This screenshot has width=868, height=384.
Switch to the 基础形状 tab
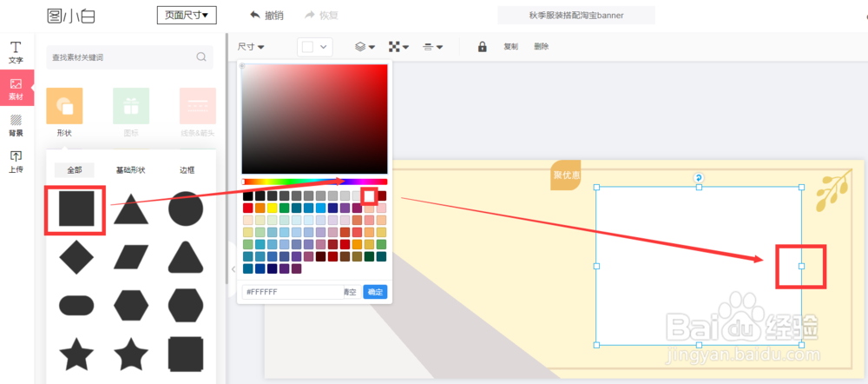(x=131, y=170)
